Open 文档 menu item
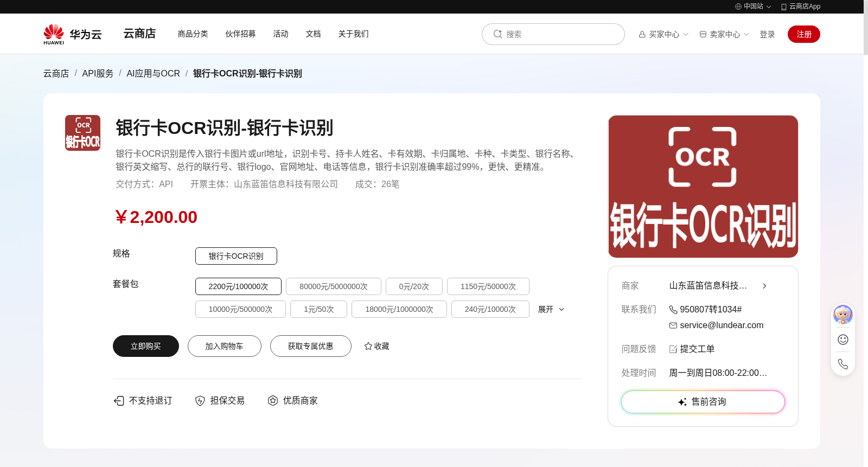 (x=313, y=34)
